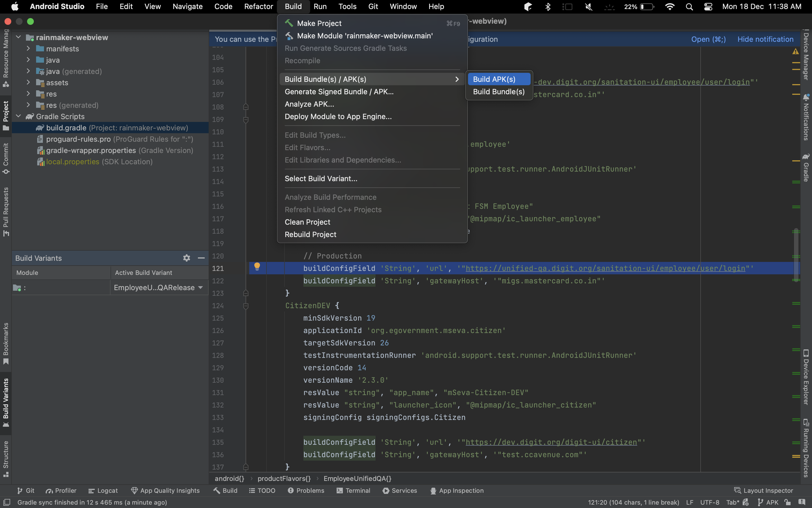
Task: Open proguard-rules.pro file
Action: point(110,139)
